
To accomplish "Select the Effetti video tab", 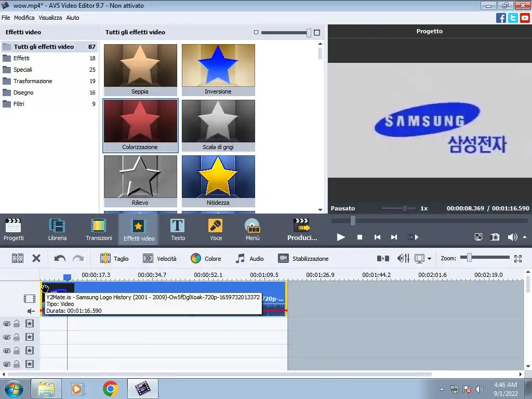I will point(138,229).
